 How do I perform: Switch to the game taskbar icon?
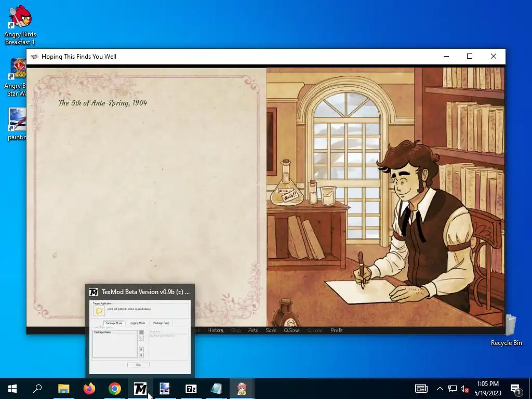242,389
